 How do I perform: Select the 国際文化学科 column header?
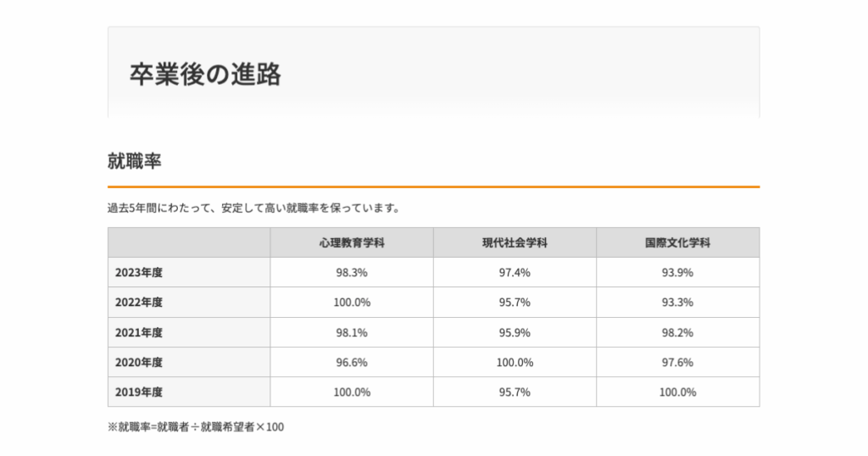pyautogui.click(x=677, y=242)
